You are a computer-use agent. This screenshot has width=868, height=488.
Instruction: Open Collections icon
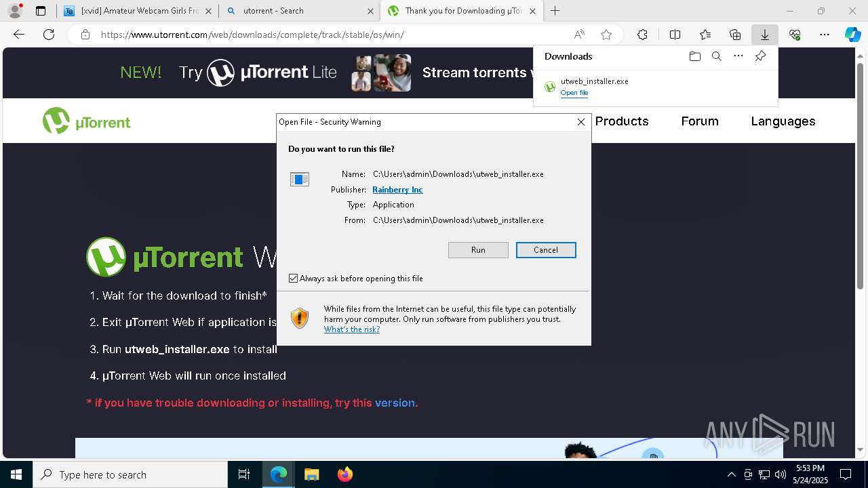(x=735, y=35)
